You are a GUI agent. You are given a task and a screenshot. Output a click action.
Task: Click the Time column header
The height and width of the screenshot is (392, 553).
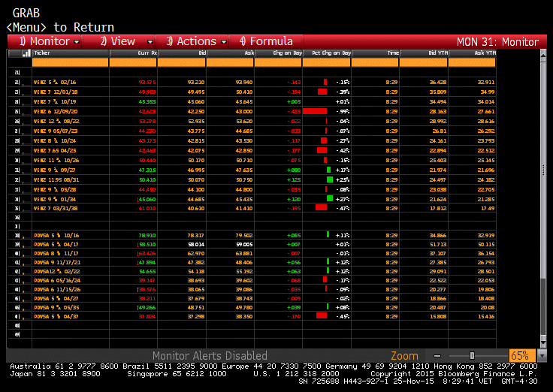point(375,53)
